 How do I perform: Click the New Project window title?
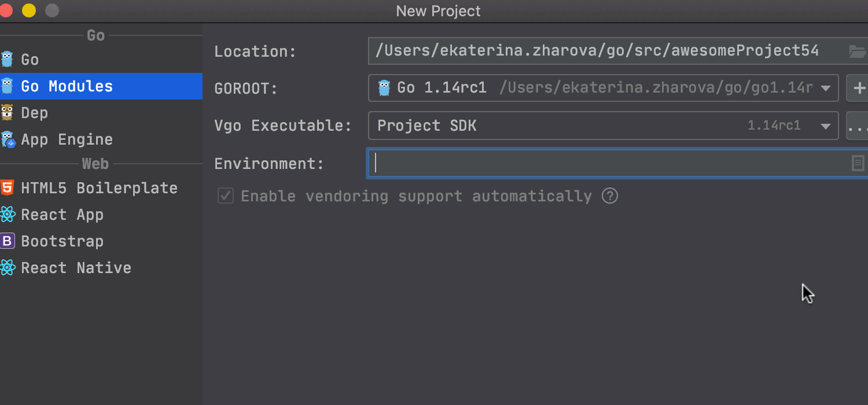[438, 11]
